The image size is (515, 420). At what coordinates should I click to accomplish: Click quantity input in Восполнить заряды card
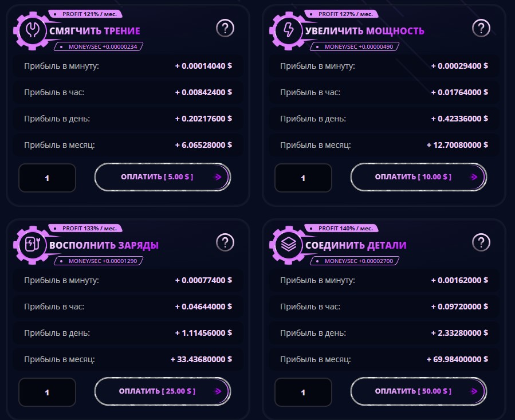click(47, 392)
